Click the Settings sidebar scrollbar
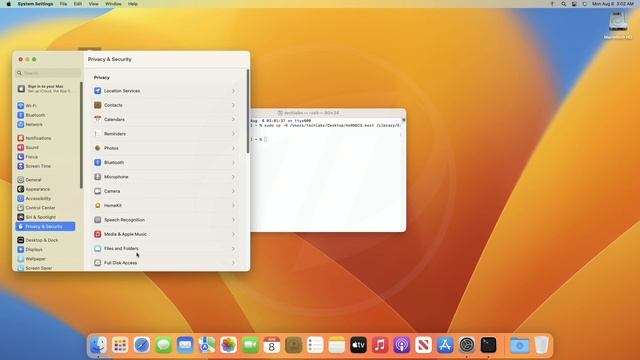 pos(82,135)
